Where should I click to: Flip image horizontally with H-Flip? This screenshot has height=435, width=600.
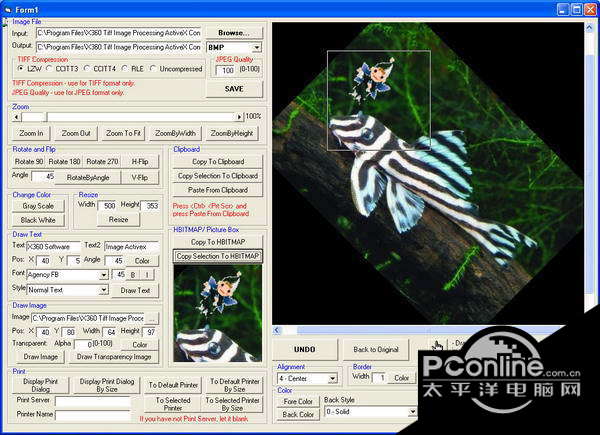click(x=139, y=161)
